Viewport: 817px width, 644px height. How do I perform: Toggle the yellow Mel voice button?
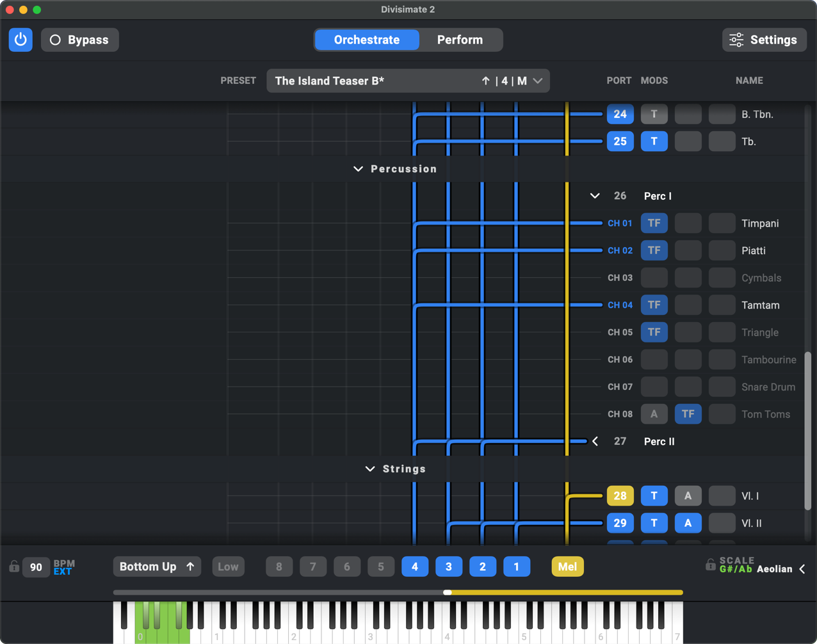(567, 567)
